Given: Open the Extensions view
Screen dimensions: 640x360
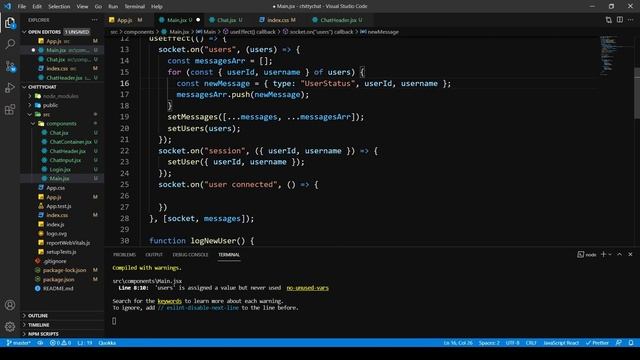Looking at the screenshot, I should point(10,109).
